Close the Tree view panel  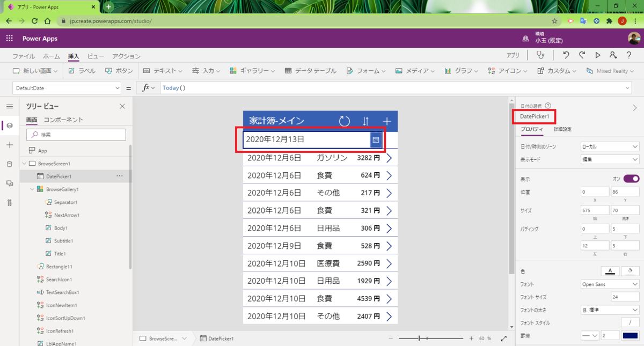tap(122, 106)
